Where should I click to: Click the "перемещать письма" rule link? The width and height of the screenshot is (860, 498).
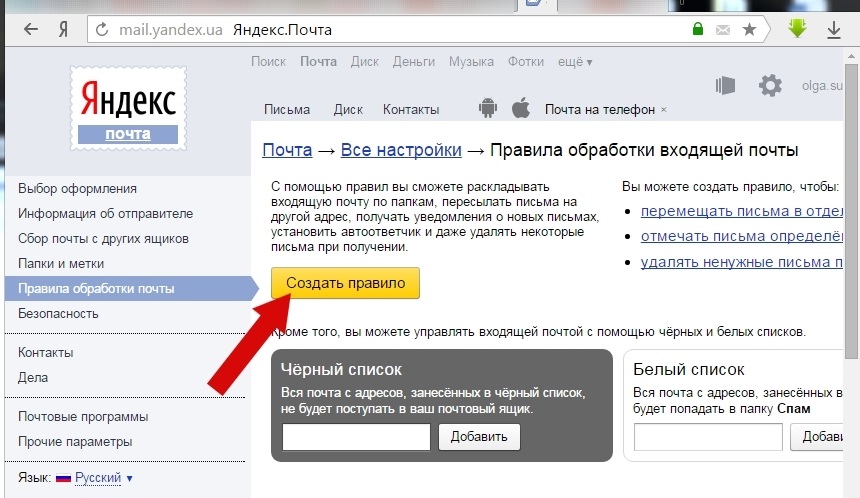(742, 211)
